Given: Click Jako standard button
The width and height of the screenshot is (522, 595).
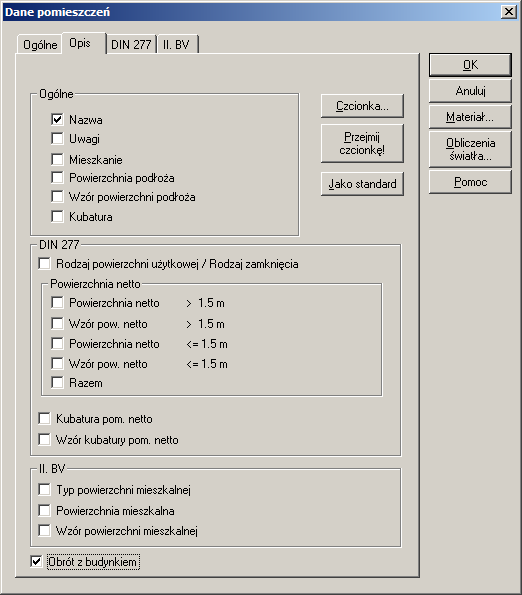Looking at the screenshot, I should [x=362, y=184].
